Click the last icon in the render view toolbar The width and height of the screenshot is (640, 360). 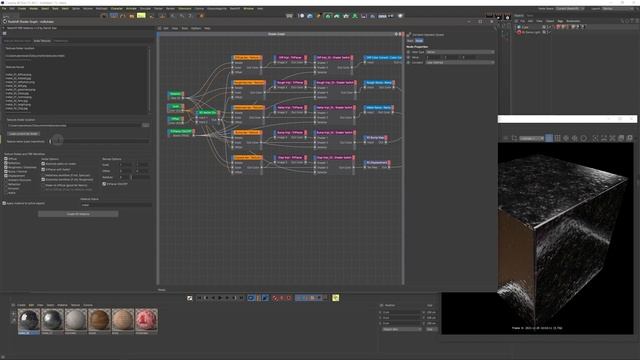coord(630,138)
